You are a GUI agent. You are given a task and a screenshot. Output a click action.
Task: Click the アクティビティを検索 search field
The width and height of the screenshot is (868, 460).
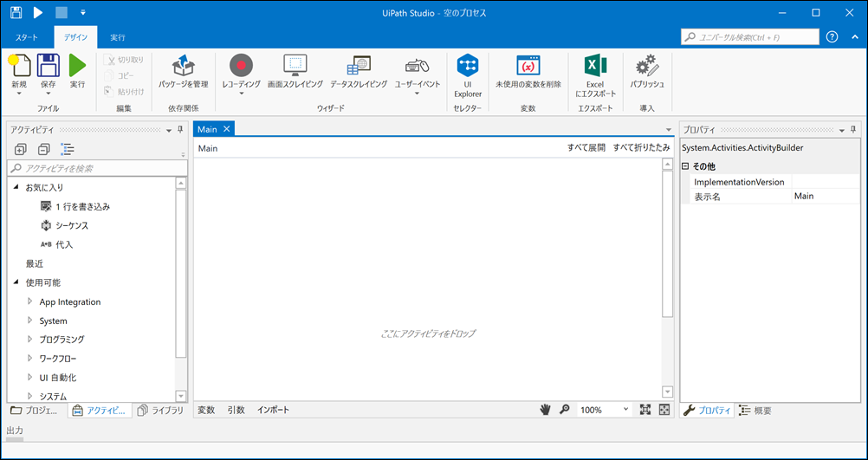pyautogui.click(x=95, y=168)
